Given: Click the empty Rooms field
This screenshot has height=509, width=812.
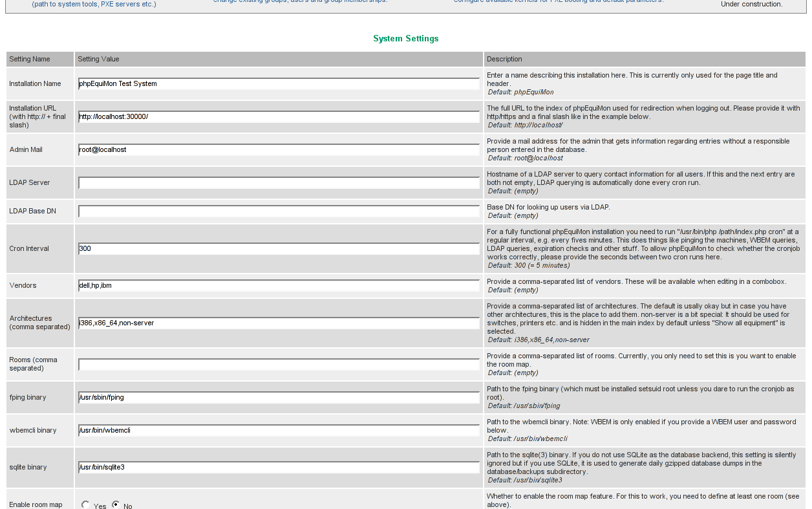Looking at the screenshot, I should click(279, 364).
